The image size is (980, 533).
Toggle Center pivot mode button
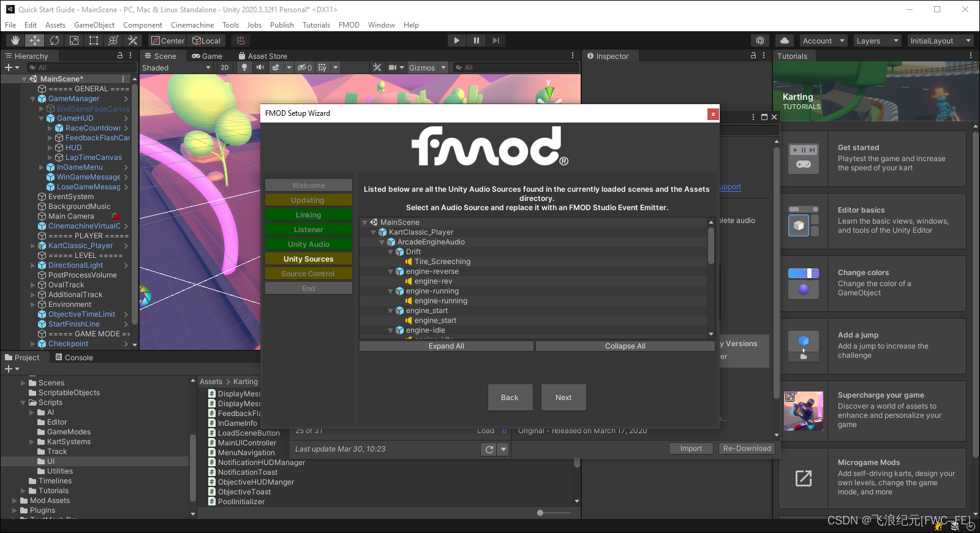pos(168,40)
